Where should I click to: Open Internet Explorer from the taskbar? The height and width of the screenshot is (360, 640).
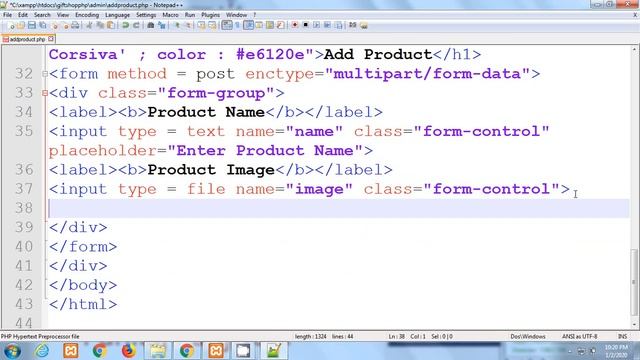42,351
